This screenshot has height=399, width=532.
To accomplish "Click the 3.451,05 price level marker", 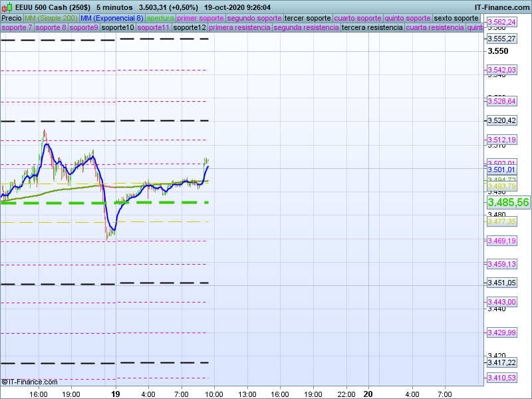I will click(x=501, y=283).
